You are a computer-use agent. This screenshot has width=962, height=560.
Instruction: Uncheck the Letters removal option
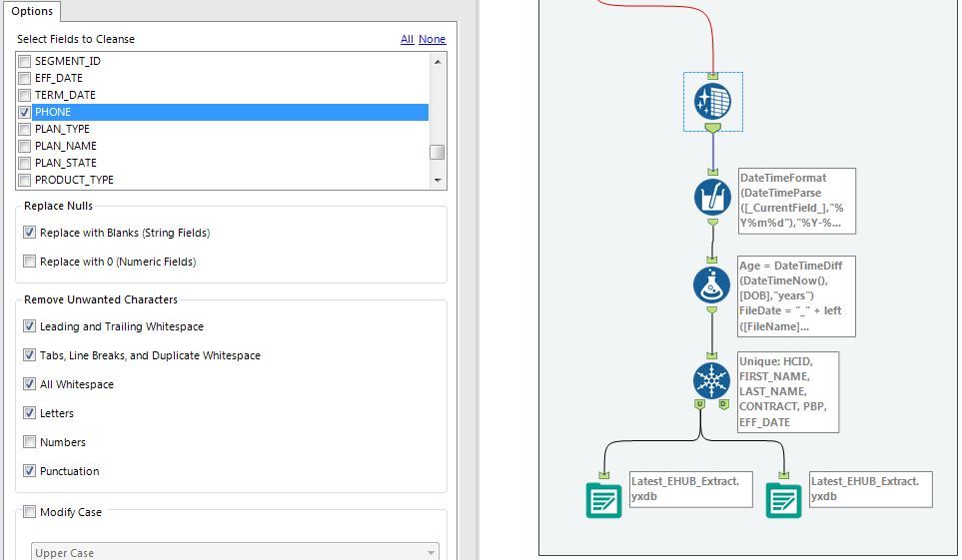click(x=29, y=413)
